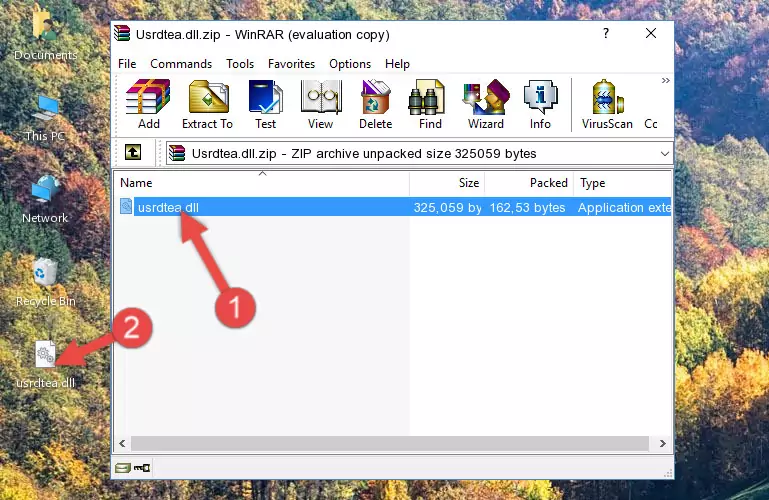Open the View file tool
The height and width of the screenshot is (500, 769).
click(x=321, y=104)
